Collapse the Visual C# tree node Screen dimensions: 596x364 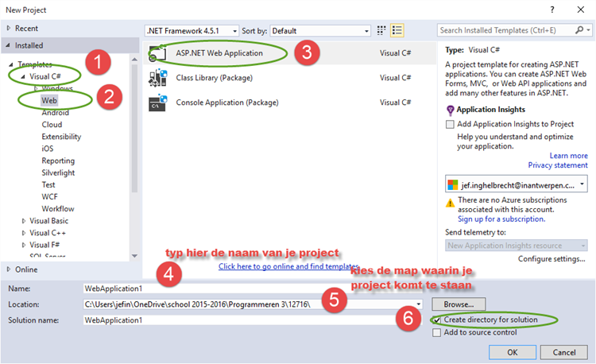[23, 76]
